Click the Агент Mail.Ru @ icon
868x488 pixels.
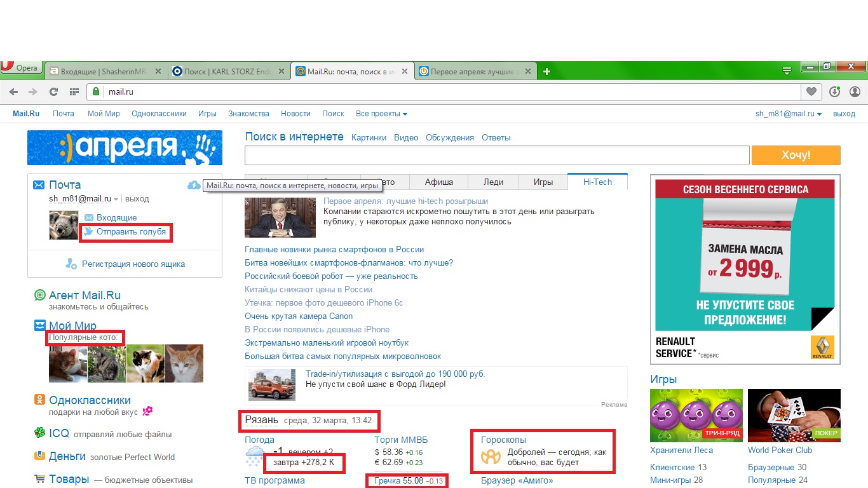coord(39,295)
